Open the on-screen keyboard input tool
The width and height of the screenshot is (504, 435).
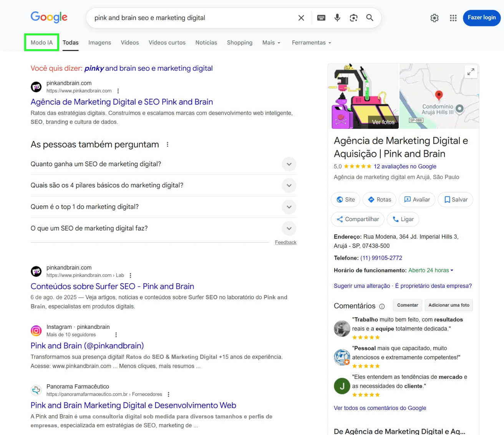click(321, 18)
